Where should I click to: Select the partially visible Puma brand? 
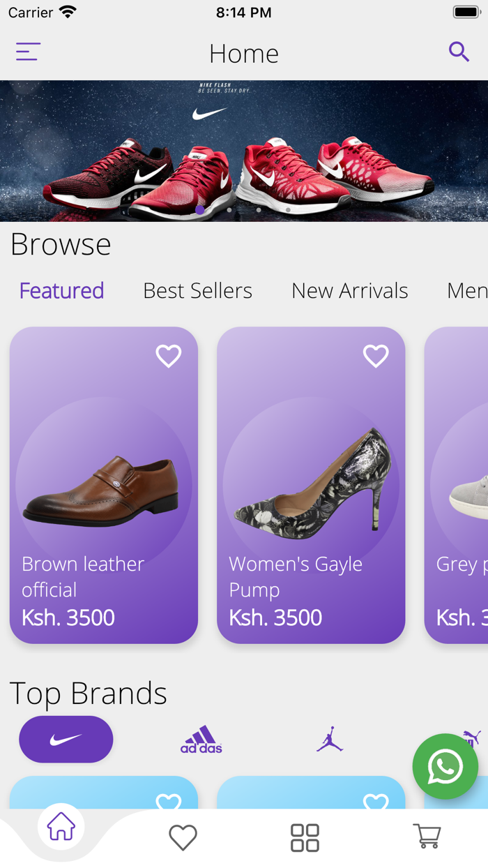[473, 737]
